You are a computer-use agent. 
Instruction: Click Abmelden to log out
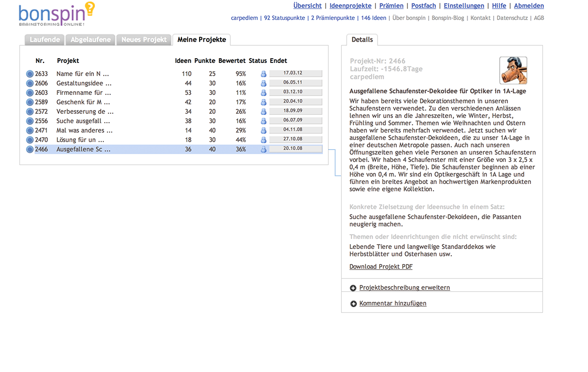click(529, 6)
